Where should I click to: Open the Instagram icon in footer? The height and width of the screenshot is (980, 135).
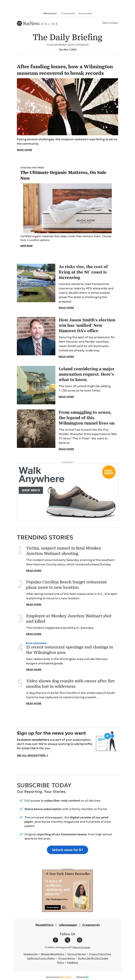pos(79,940)
